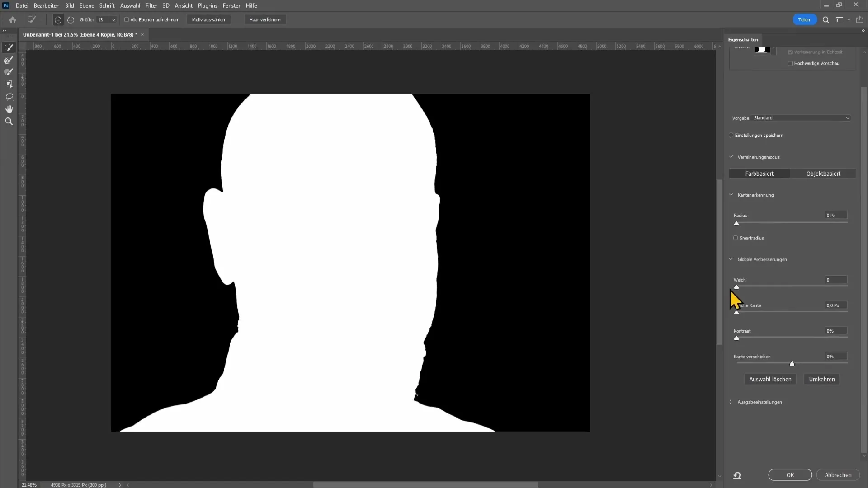
Task: Open the Fenster menu
Action: (x=231, y=5)
